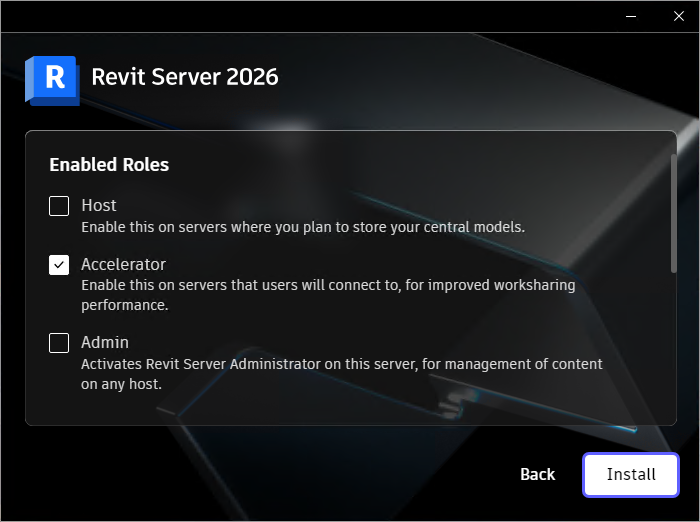Screen dimensions: 700x522
Task: Click the 'Enabled Roles' heading
Action: coord(109,165)
